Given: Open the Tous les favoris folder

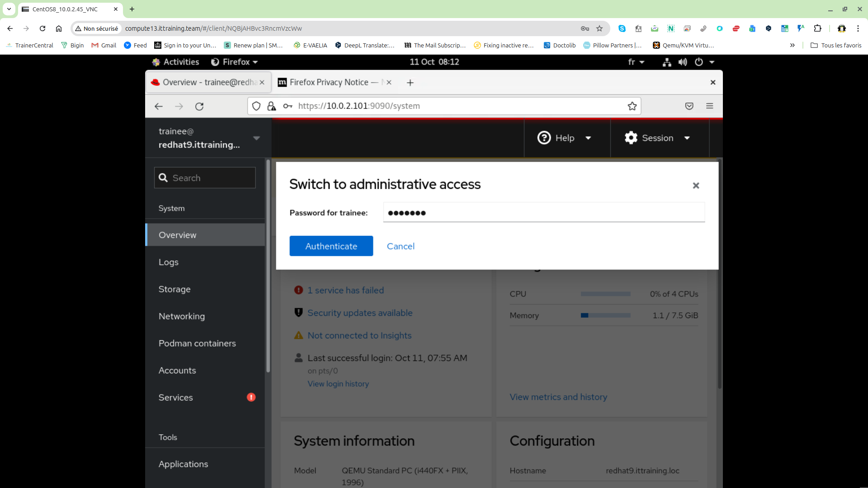Looking at the screenshot, I should (x=836, y=45).
